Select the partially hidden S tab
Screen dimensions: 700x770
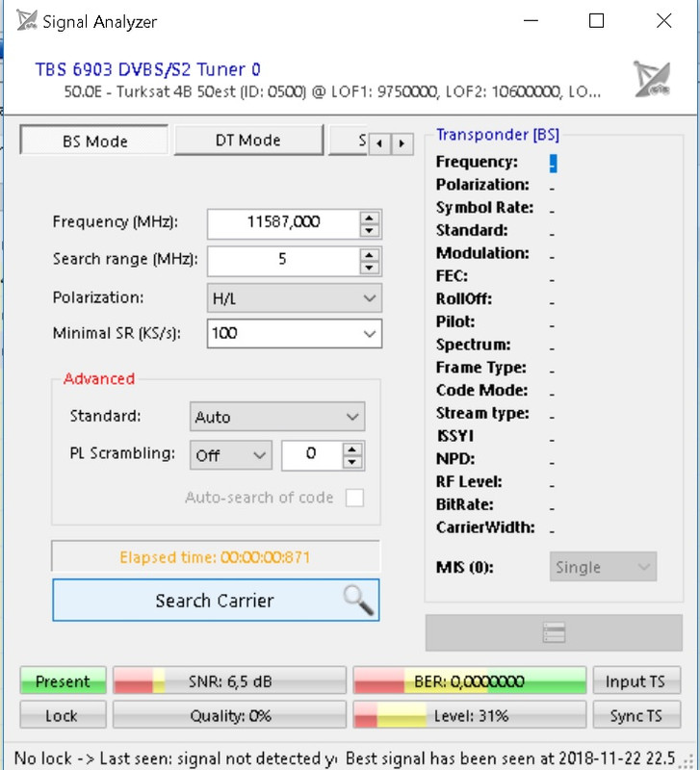[x=349, y=141]
